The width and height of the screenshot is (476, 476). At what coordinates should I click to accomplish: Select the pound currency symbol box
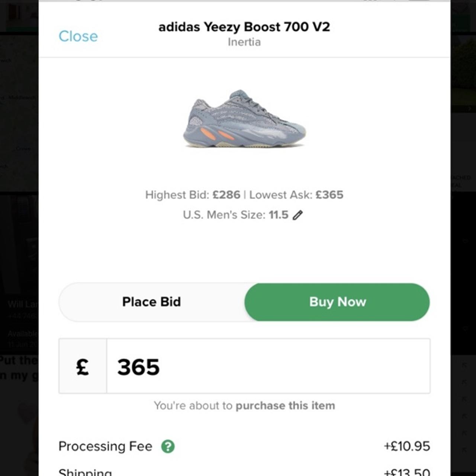tap(82, 366)
